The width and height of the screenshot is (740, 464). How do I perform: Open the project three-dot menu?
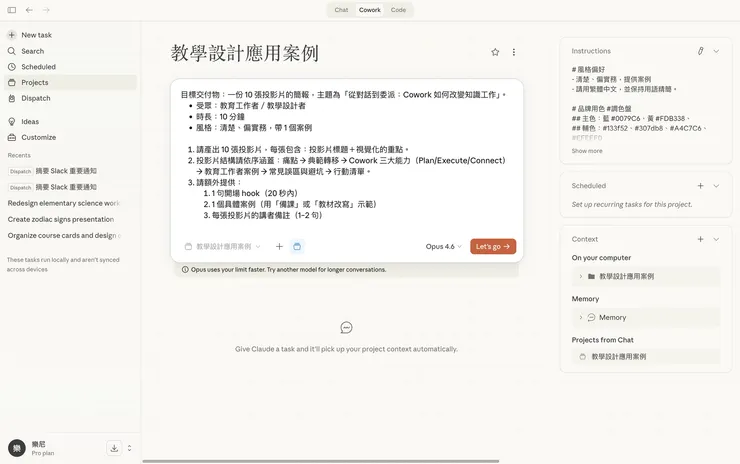coord(513,52)
